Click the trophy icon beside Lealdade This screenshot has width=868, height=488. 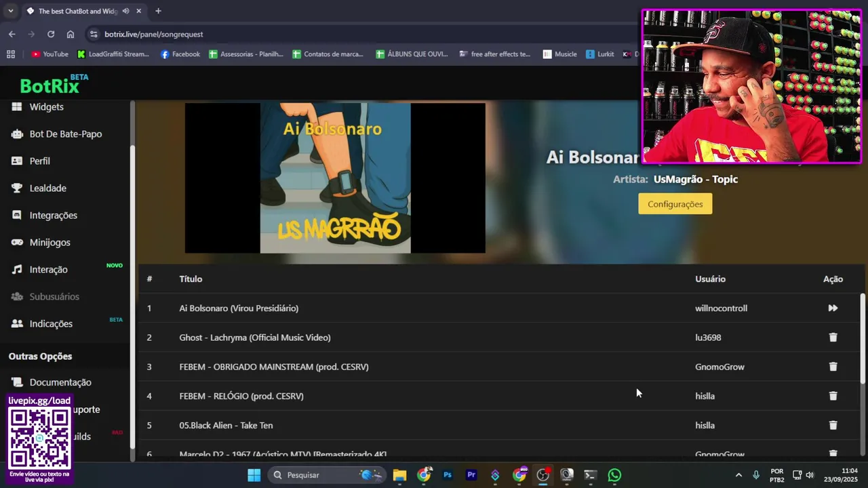(16, 188)
